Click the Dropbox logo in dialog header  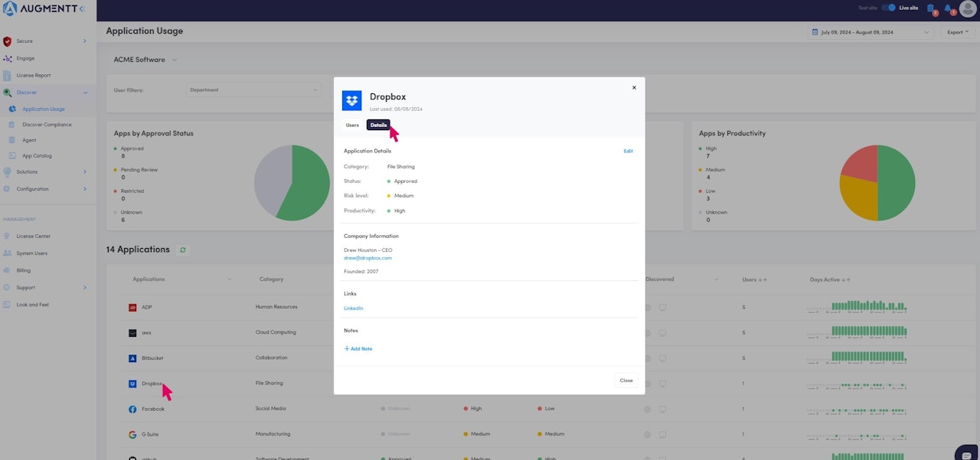point(352,100)
